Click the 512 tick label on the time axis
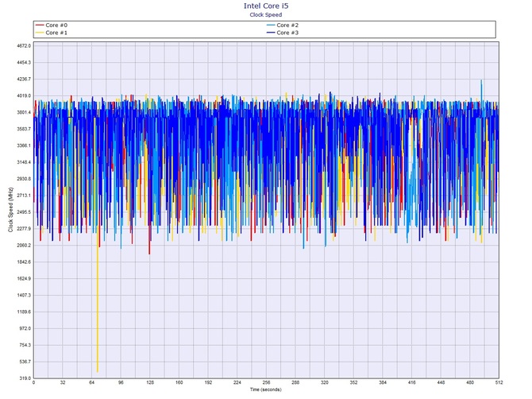Screen dimensions: 532x399 coord(498,383)
